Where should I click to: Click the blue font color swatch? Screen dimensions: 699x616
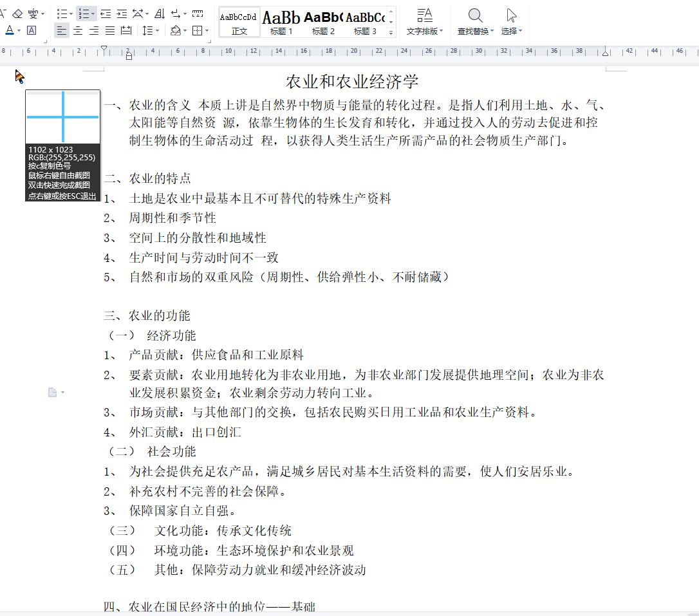10,31
